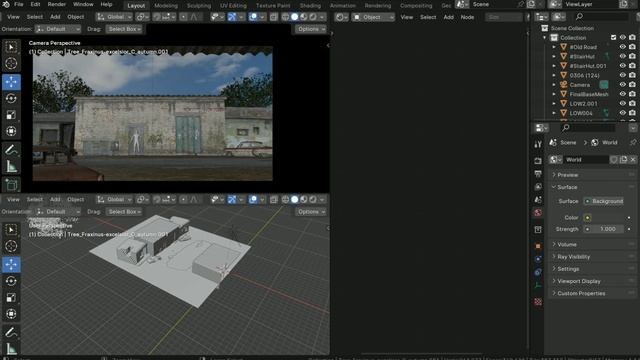Select the Transform tool in lower viewport

11,313
